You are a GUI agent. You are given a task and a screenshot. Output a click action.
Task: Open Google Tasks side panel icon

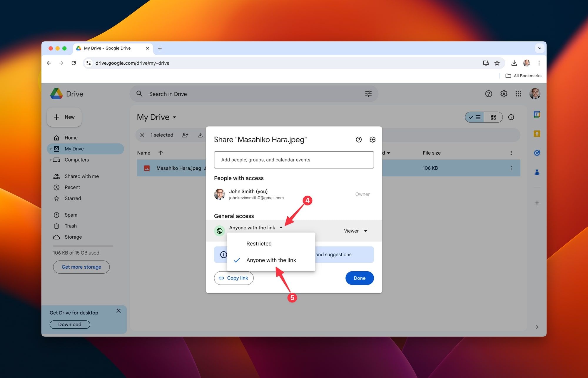coord(537,153)
